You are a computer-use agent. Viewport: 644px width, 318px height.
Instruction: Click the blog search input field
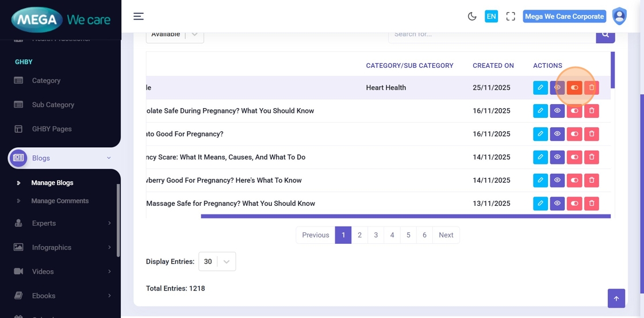[492, 35]
